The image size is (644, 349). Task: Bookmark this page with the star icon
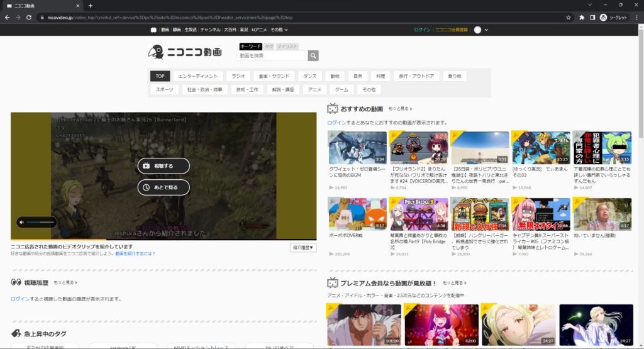click(x=569, y=18)
